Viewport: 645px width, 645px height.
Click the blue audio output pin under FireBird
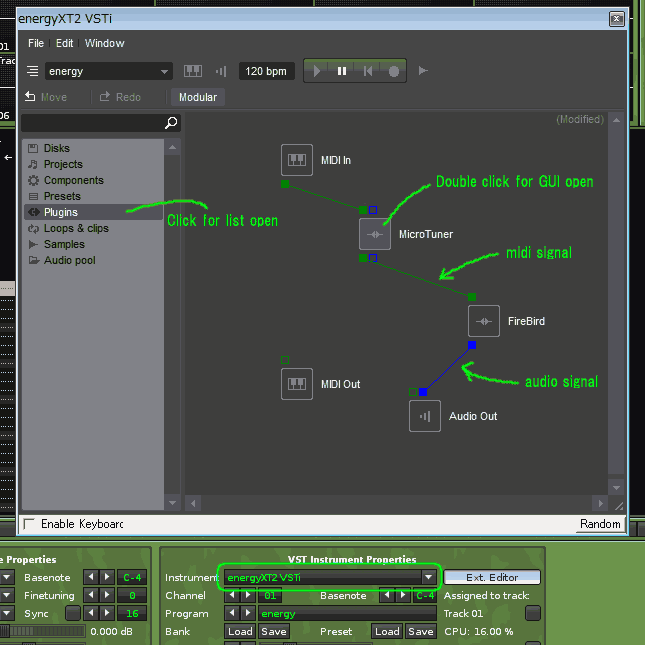tap(472, 345)
